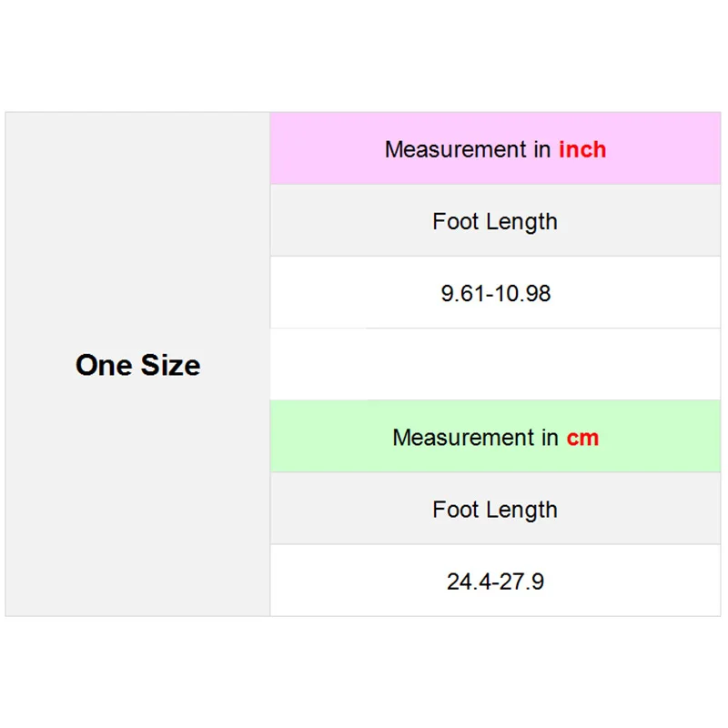
Task: Click the red word cm
Action: (582, 438)
